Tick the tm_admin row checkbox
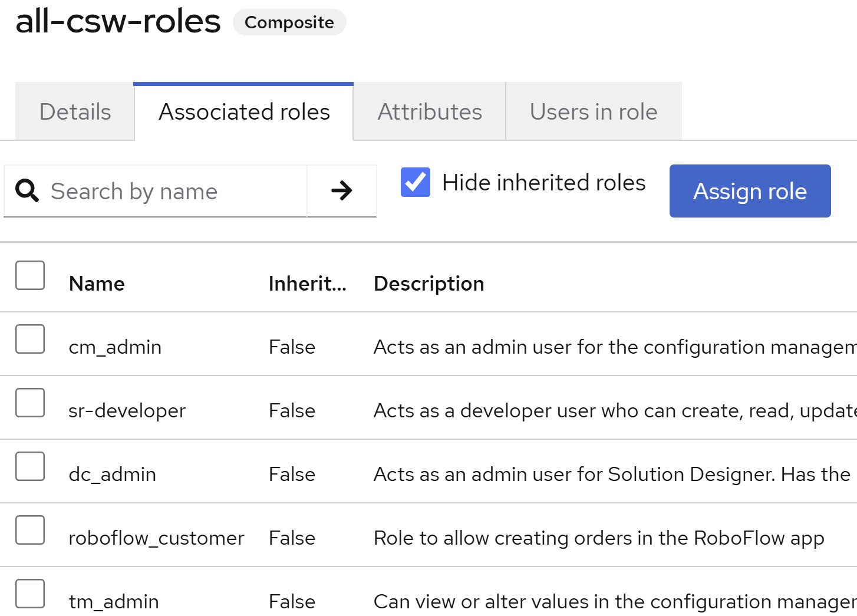 point(30,594)
